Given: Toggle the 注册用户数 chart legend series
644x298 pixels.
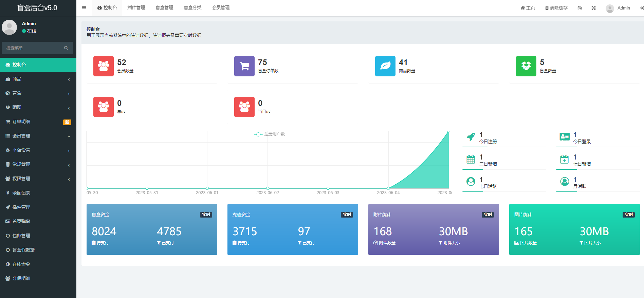Looking at the screenshot, I should click(270, 134).
